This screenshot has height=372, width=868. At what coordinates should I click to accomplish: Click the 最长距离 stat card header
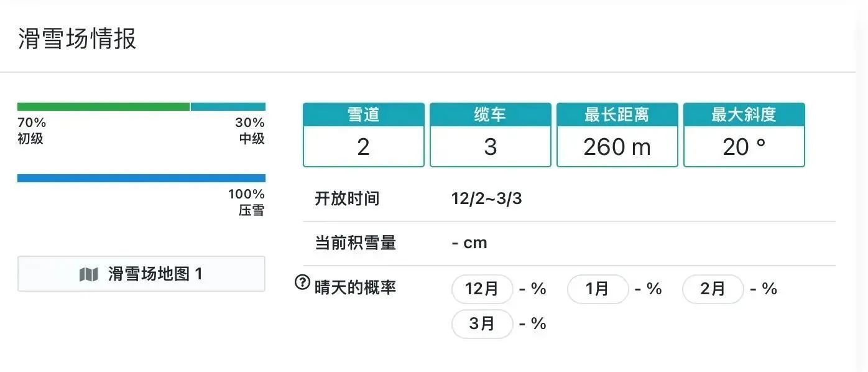click(x=617, y=115)
